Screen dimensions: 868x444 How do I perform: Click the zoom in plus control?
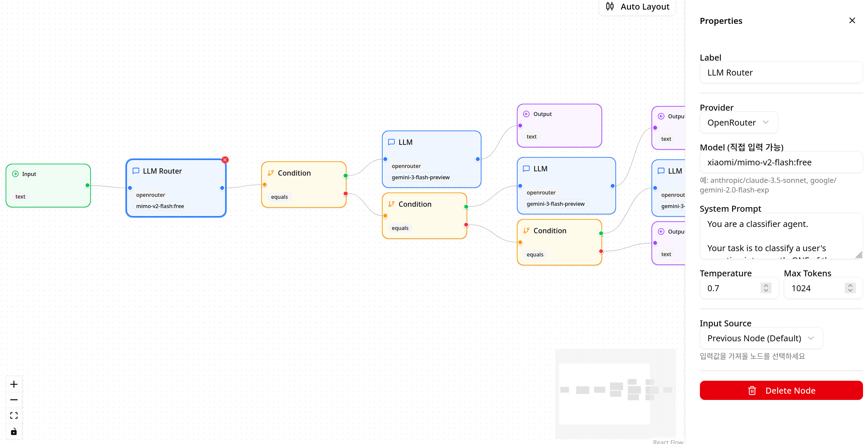[x=14, y=384]
